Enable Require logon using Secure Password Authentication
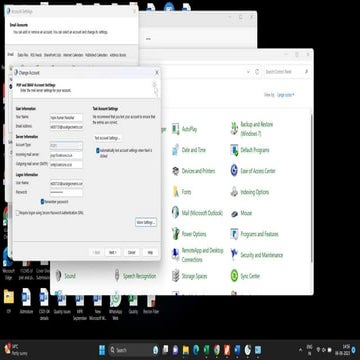The width and height of the screenshot is (360, 360). (x=18, y=213)
